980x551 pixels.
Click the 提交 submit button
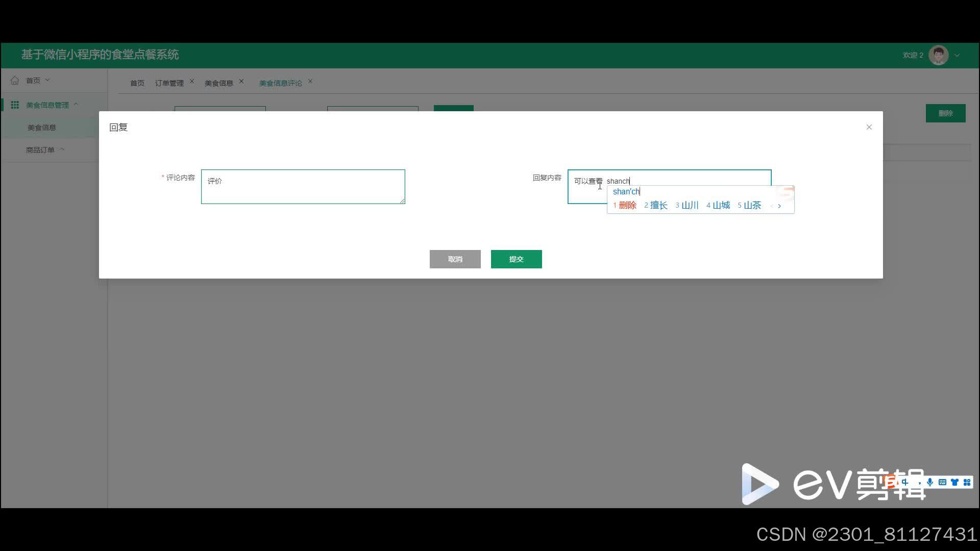pos(516,259)
